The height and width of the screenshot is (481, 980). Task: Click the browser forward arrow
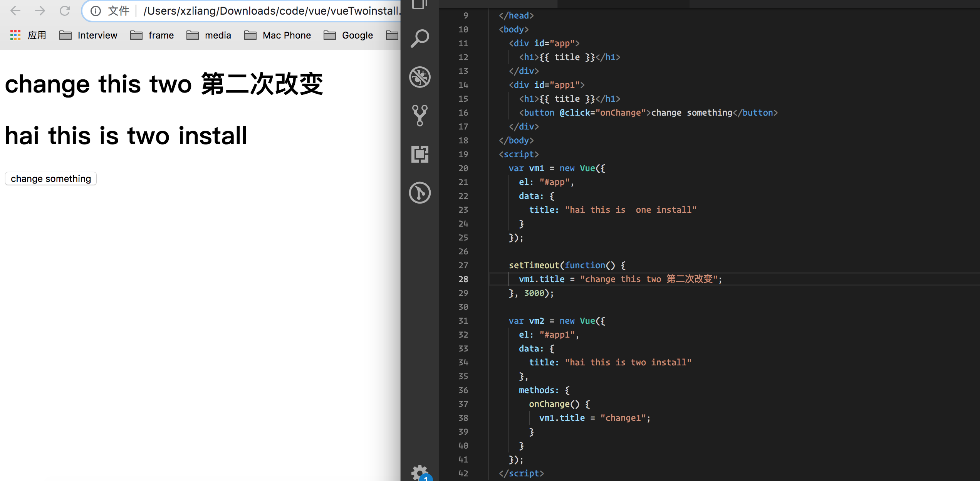[40, 11]
